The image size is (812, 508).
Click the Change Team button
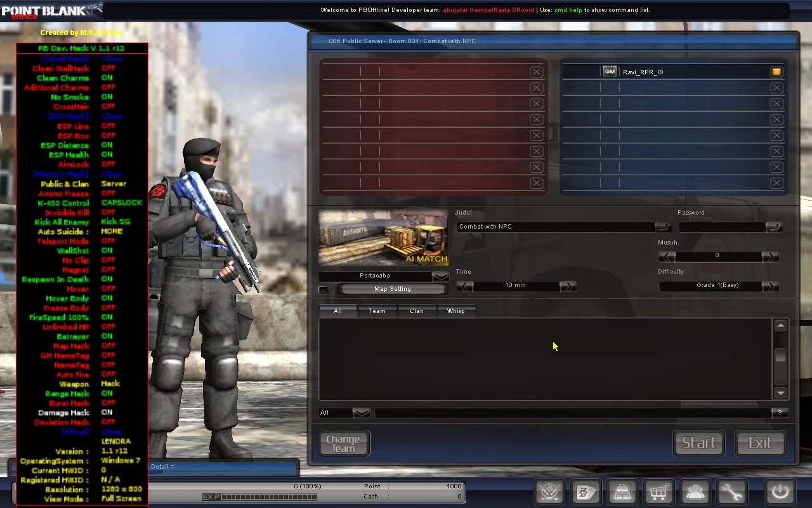pos(343,443)
